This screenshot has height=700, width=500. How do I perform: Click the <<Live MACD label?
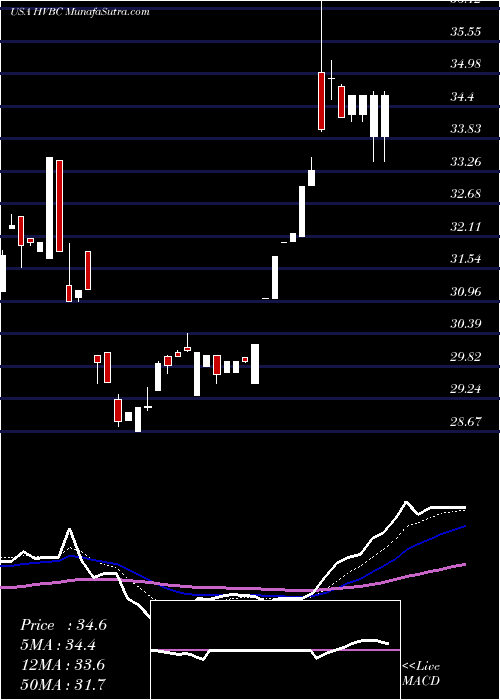[x=421, y=673]
